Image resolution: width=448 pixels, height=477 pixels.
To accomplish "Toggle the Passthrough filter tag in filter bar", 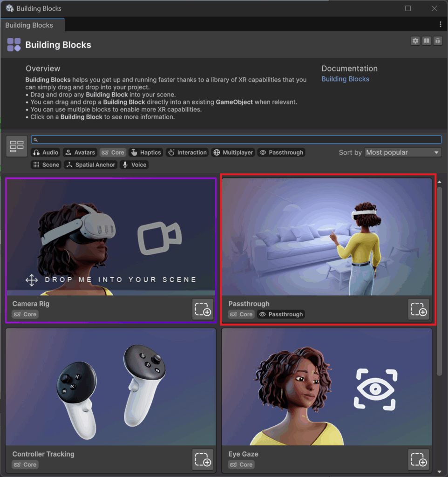I will pyautogui.click(x=281, y=152).
